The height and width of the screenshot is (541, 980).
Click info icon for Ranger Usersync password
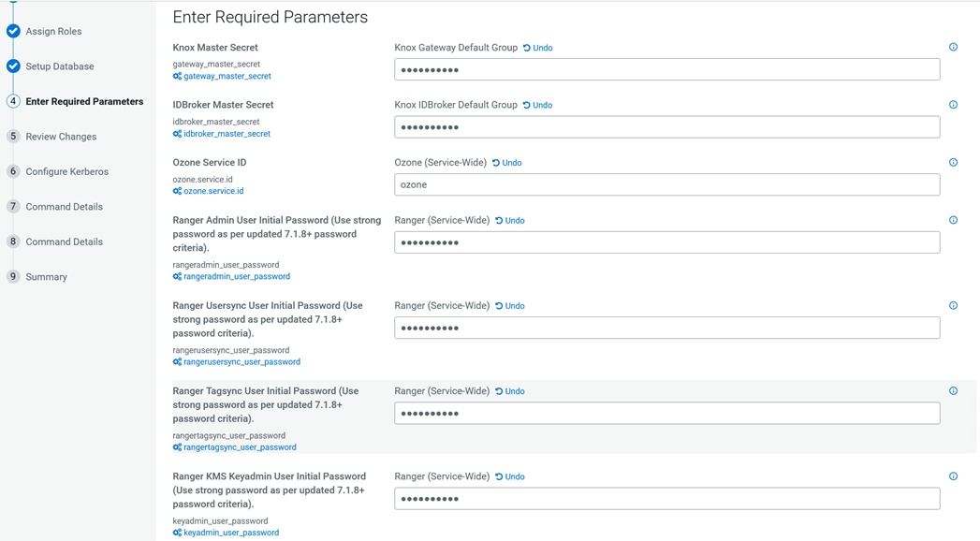(x=953, y=305)
